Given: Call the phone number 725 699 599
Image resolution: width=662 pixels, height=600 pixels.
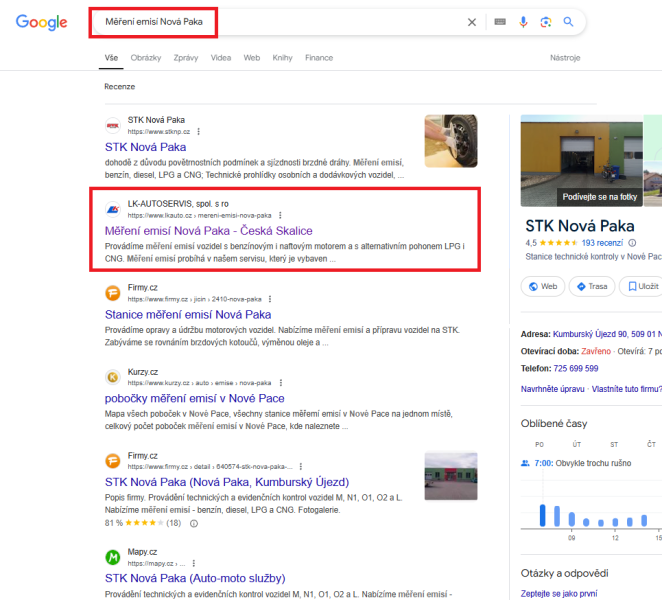Looking at the screenshot, I should [575, 369].
